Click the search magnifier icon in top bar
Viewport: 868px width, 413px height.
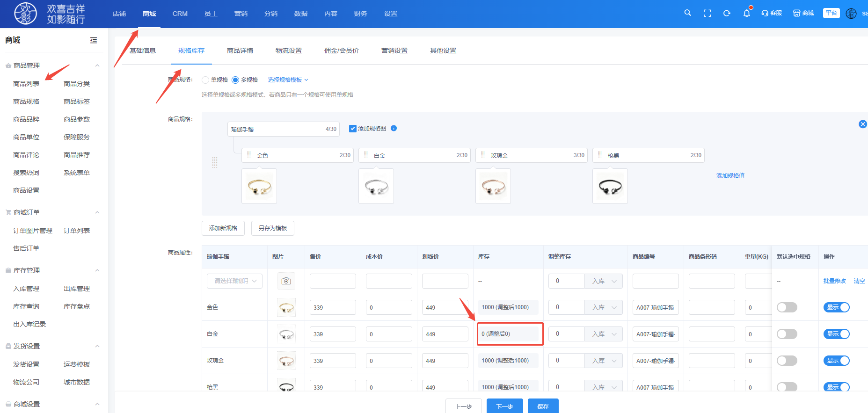(x=687, y=13)
